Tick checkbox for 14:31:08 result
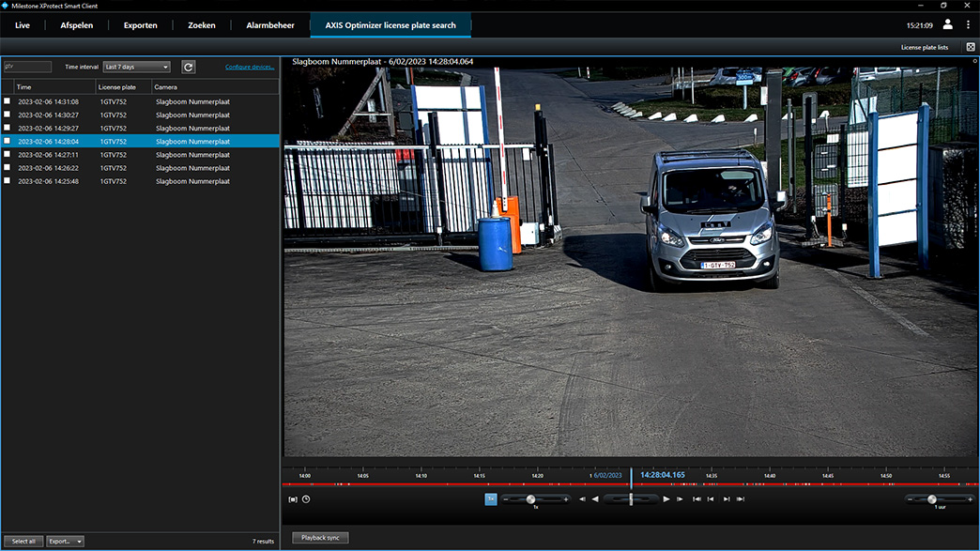Viewport: 980px width, 551px height. [x=7, y=100]
